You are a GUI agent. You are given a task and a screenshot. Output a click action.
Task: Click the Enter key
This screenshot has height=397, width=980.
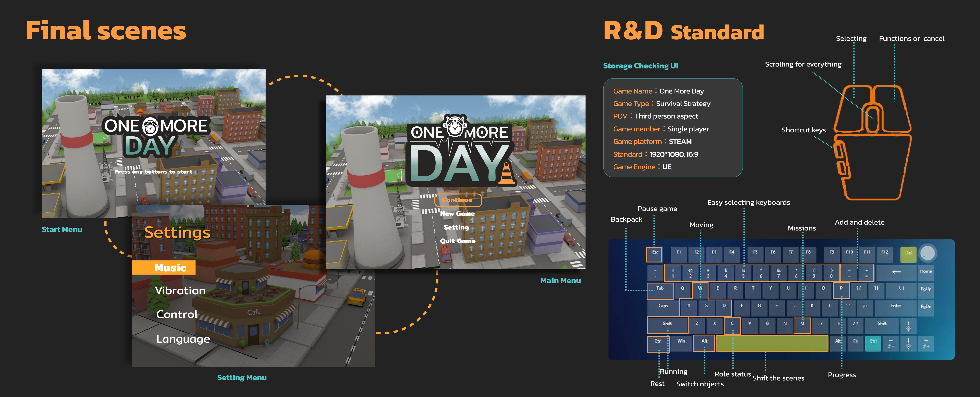click(x=895, y=308)
